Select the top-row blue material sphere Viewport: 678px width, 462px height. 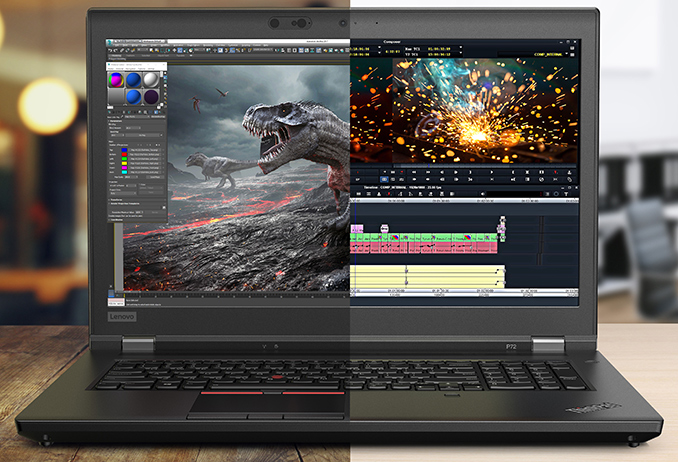click(x=134, y=80)
